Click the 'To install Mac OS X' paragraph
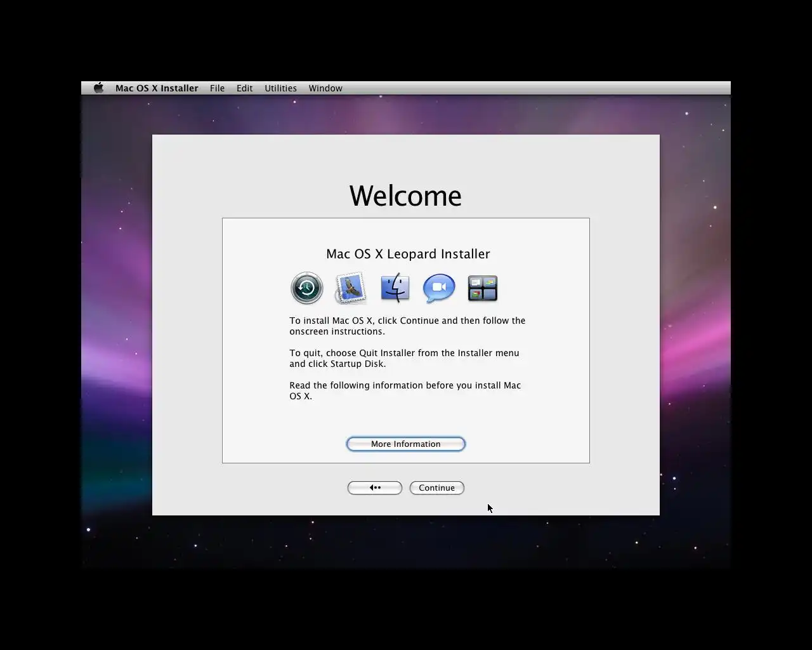The width and height of the screenshot is (812, 650). pyautogui.click(x=407, y=326)
